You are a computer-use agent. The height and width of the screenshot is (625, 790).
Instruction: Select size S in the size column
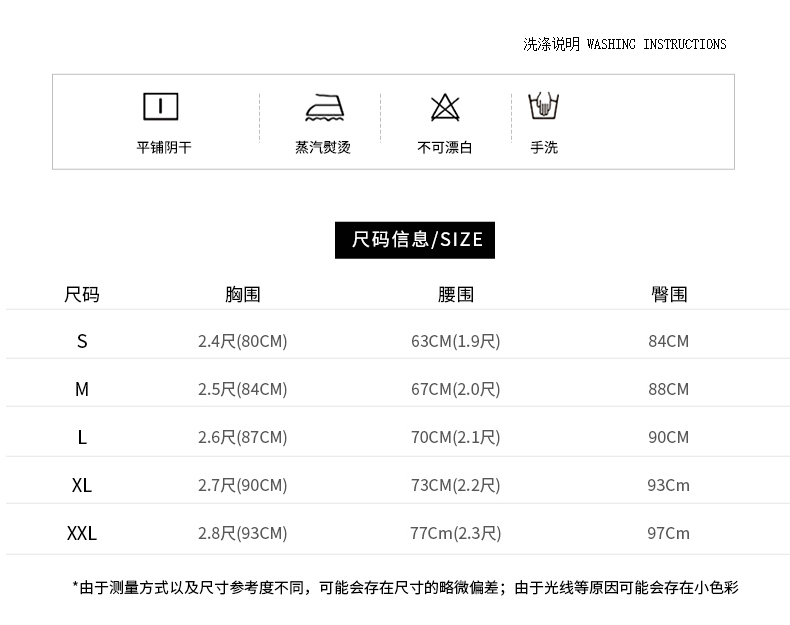82,341
